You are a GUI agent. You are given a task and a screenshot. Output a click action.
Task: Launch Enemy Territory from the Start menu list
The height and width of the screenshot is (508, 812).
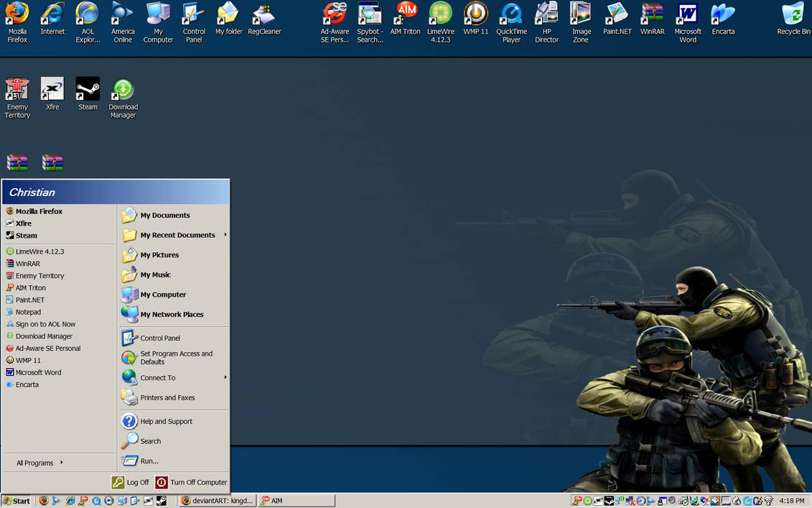(x=59, y=276)
